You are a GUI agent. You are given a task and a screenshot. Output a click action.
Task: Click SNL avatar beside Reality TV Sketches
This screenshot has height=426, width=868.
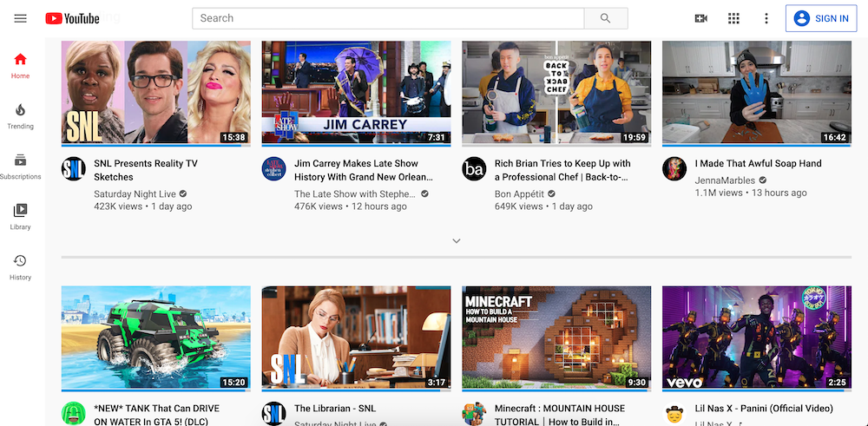tap(74, 168)
